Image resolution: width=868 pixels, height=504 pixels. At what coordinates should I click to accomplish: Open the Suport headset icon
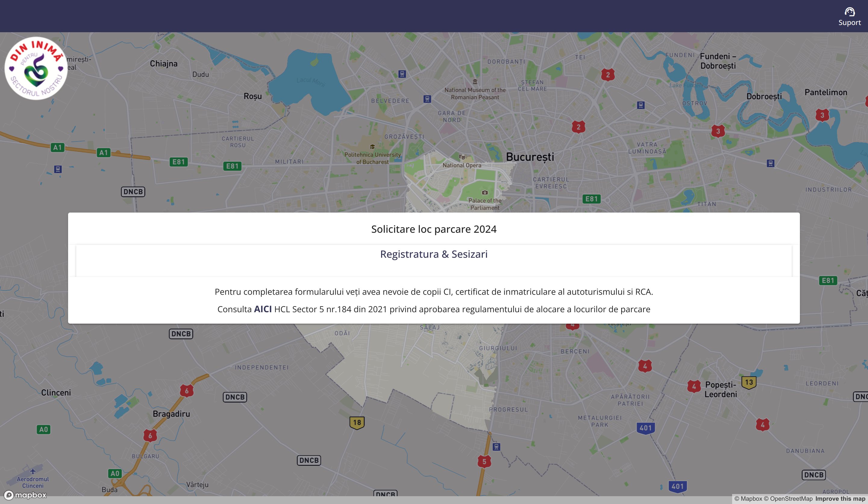(x=849, y=12)
